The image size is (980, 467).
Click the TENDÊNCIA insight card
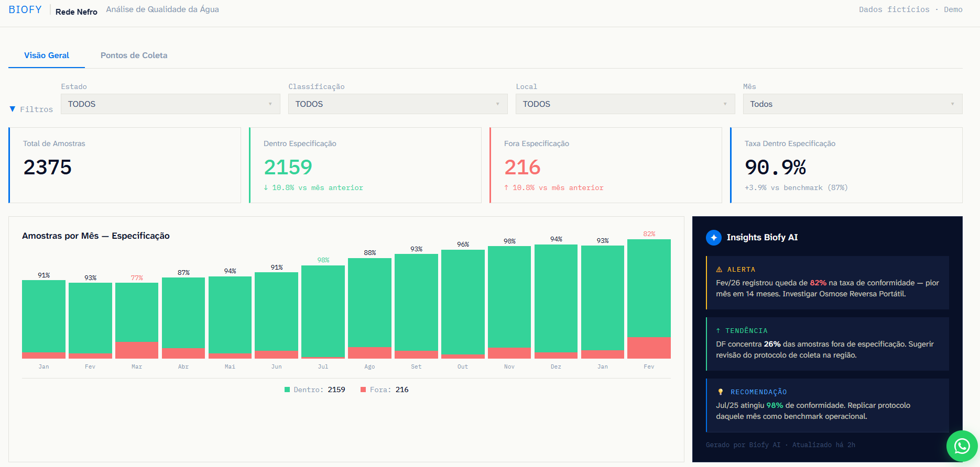[x=827, y=344]
